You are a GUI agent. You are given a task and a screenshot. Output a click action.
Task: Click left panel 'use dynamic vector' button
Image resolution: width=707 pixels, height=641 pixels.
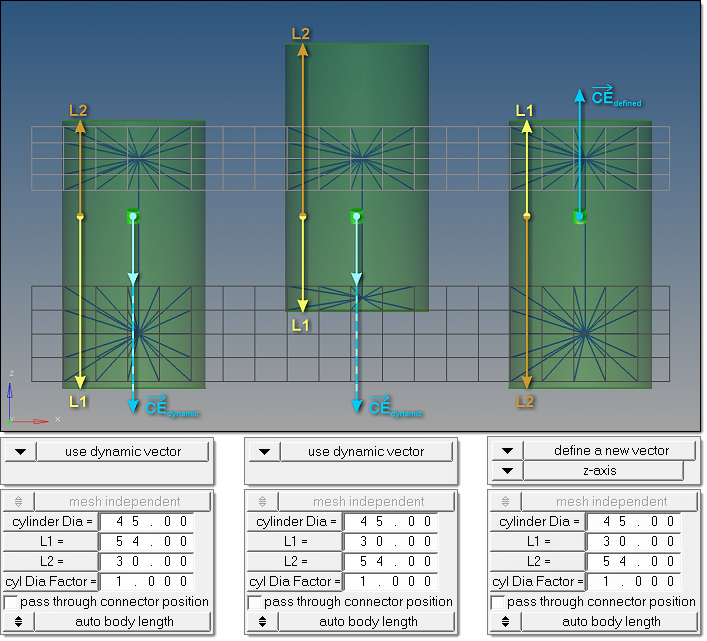point(123,453)
